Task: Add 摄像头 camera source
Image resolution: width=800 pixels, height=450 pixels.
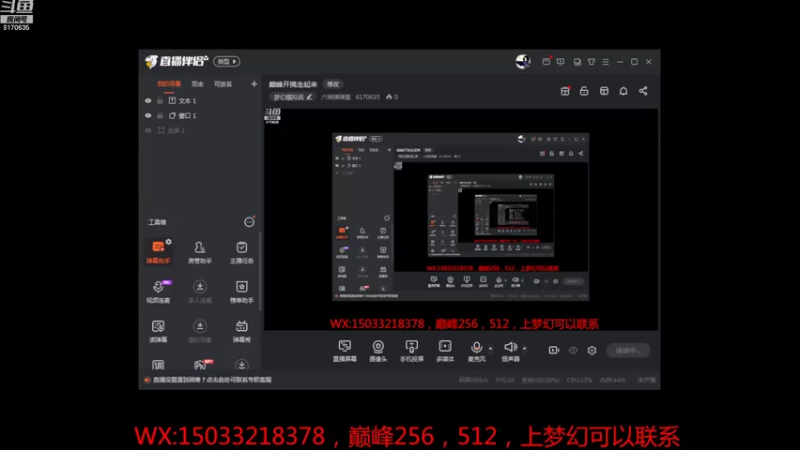Action: click(x=378, y=351)
